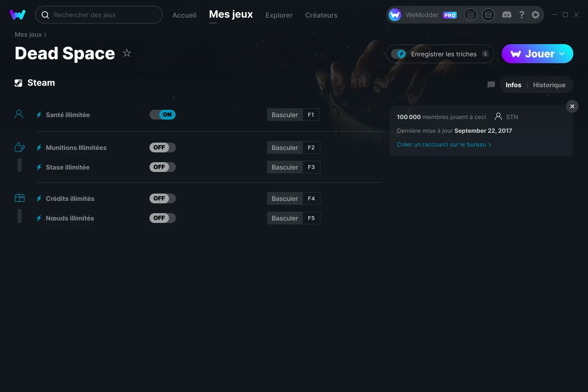Click Basculer for the F4 hotkey

coord(285,198)
